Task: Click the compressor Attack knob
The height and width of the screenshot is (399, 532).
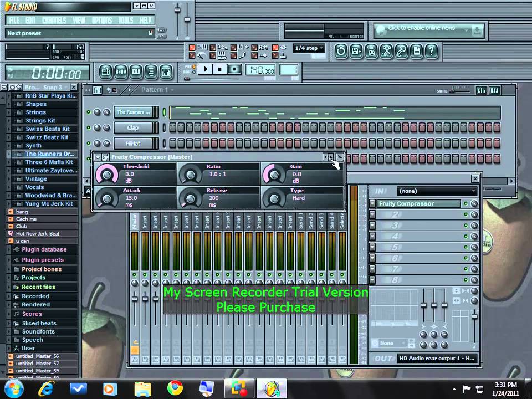Action: pyautogui.click(x=107, y=199)
